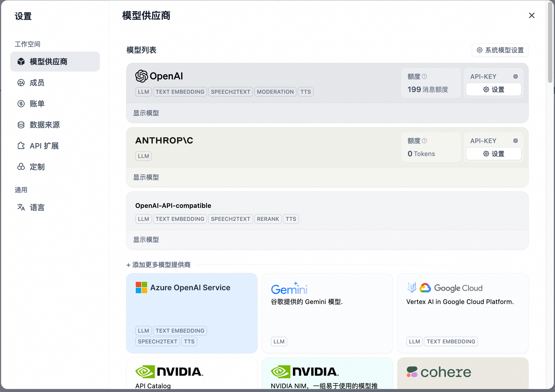Screen dimensions: 555x392
Task: Select the Azure OpenAI Service card
Action: [192, 313]
